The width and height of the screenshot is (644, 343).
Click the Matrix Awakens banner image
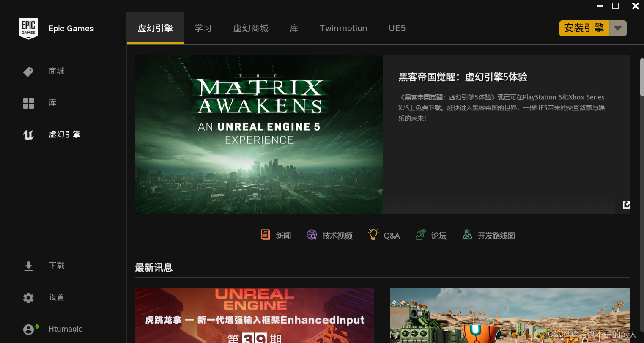point(259,134)
